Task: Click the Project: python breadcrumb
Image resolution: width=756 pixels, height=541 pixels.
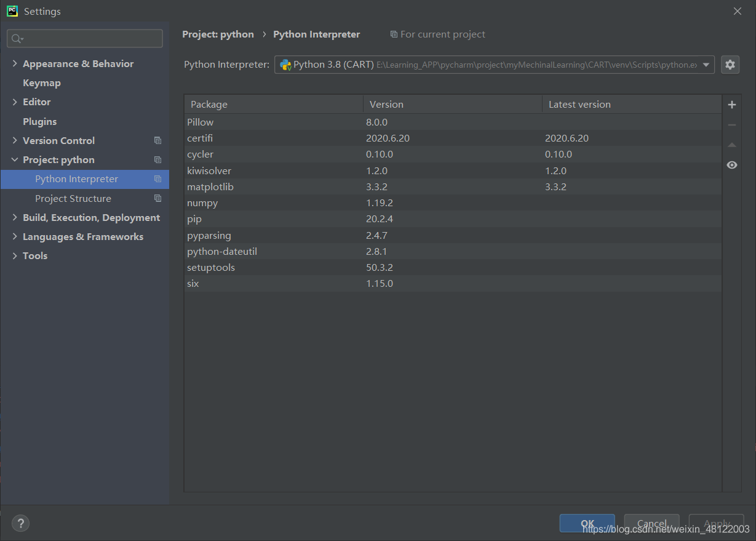Action: (218, 34)
